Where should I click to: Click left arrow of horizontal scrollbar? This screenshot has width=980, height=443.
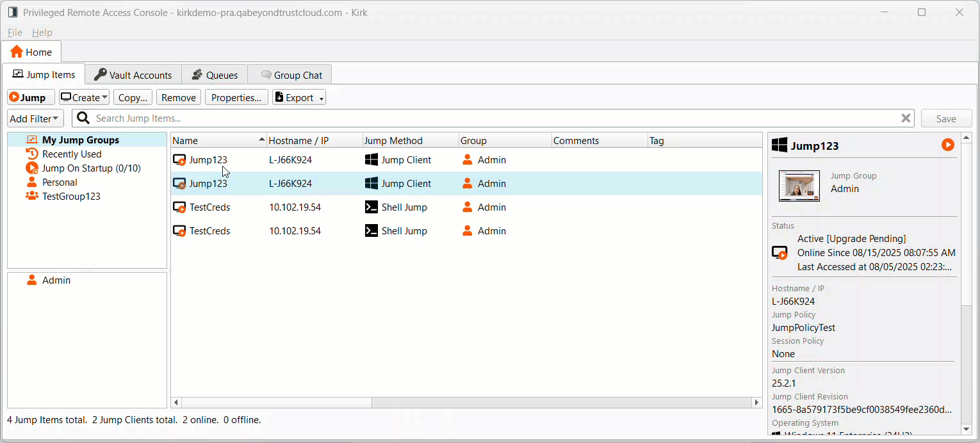pos(176,403)
